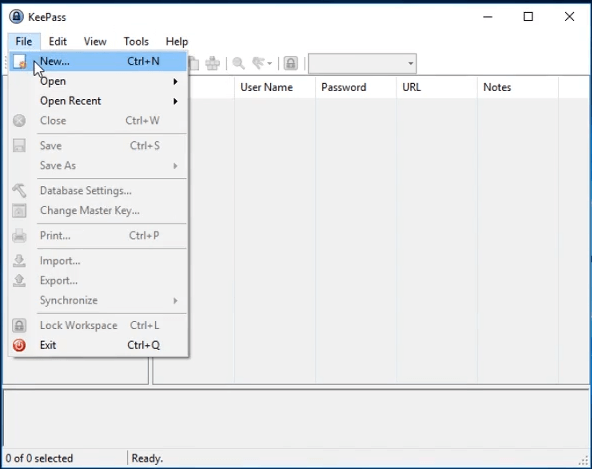Close the KeePass window
This screenshot has height=469, width=592.
[569, 17]
